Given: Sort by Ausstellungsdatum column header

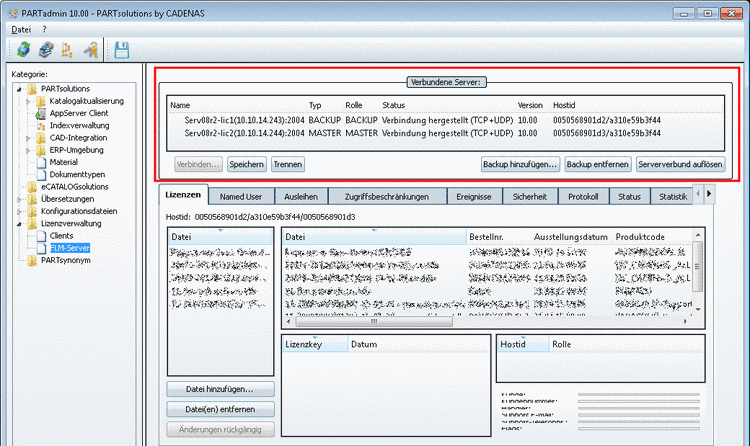Looking at the screenshot, I should 571,237.
